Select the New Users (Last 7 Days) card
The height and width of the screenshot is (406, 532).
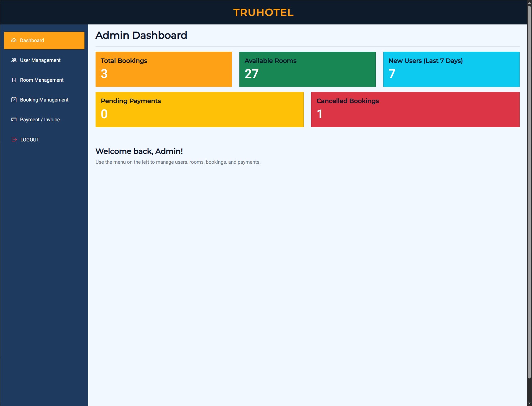tap(451, 69)
